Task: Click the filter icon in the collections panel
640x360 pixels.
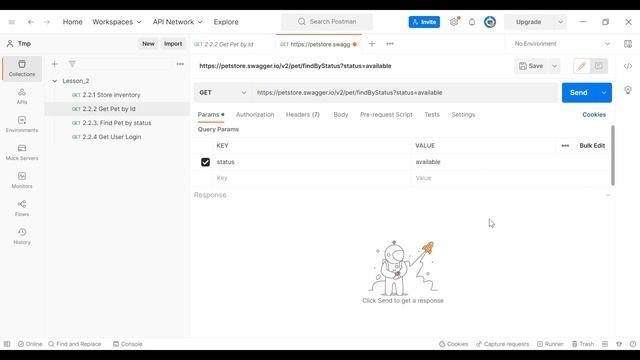Action: 72,64
